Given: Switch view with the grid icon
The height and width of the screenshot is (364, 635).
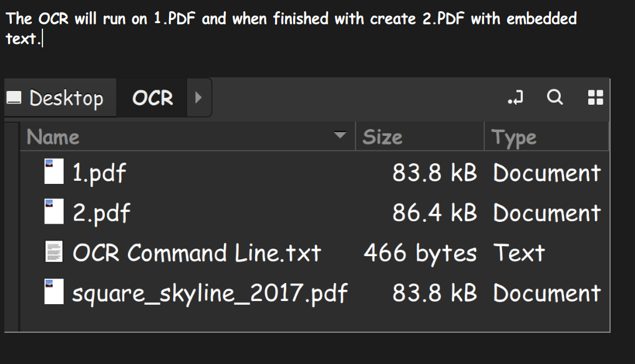Looking at the screenshot, I should (x=595, y=97).
